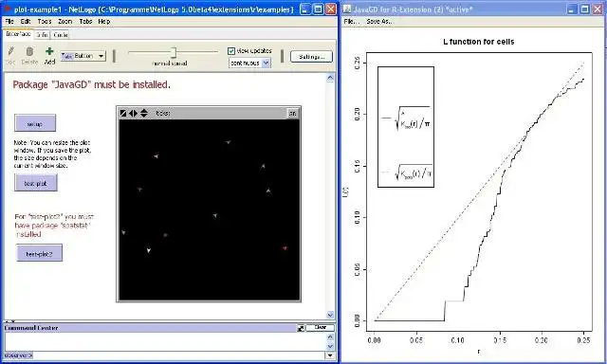
Task: Click Command Center output scroll up arrow
Action: click(330, 337)
